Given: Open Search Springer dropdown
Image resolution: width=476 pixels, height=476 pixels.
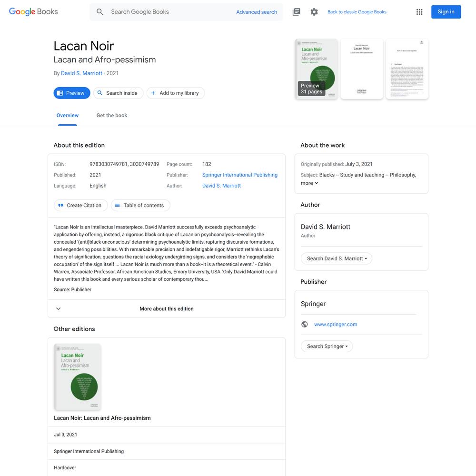Looking at the screenshot, I should [x=327, y=347].
